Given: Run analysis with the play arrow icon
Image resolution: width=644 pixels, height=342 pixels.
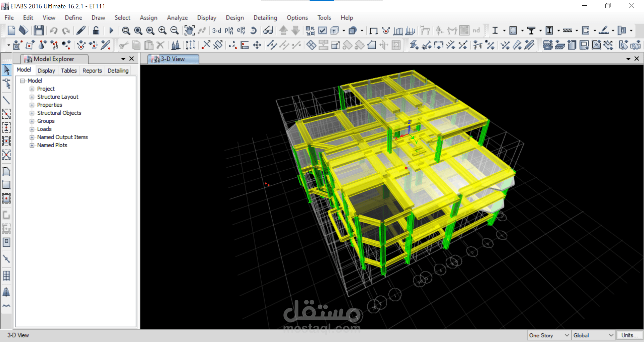Looking at the screenshot, I should [x=111, y=31].
